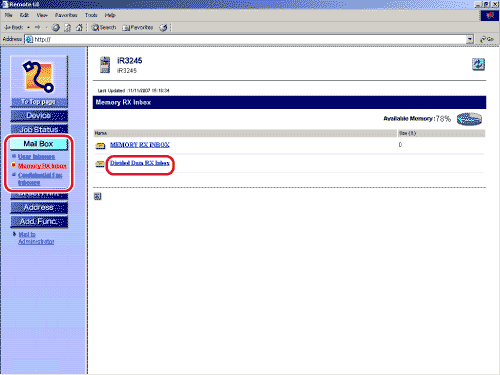Open the Tools menu

point(91,15)
